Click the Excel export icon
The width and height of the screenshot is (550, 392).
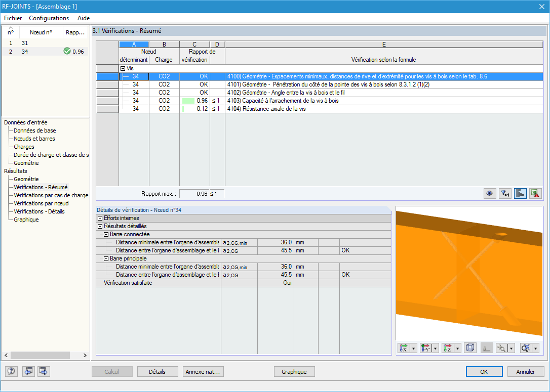[x=535, y=193]
